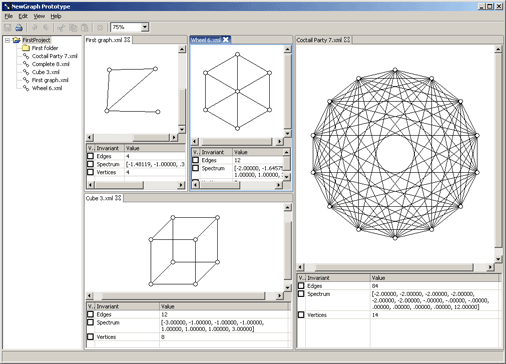Click the Cut scissors icon
The image size is (506, 364).
click(x=61, y=28)
